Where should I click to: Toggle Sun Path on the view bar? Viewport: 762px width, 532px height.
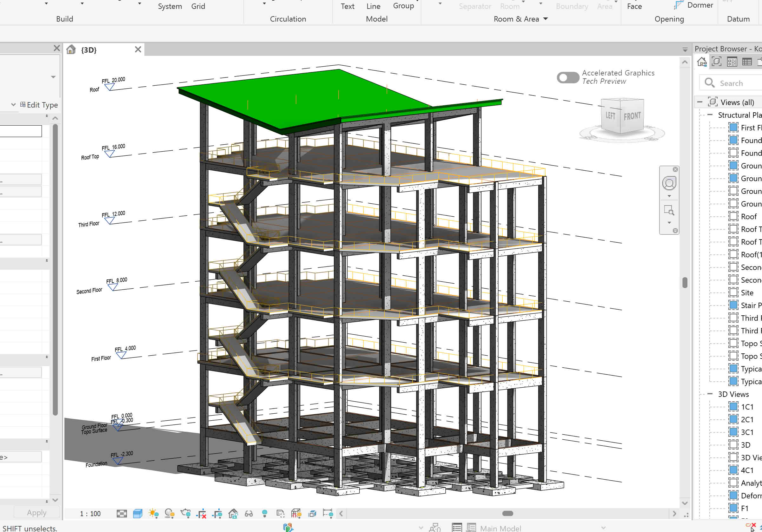[153, 513]
